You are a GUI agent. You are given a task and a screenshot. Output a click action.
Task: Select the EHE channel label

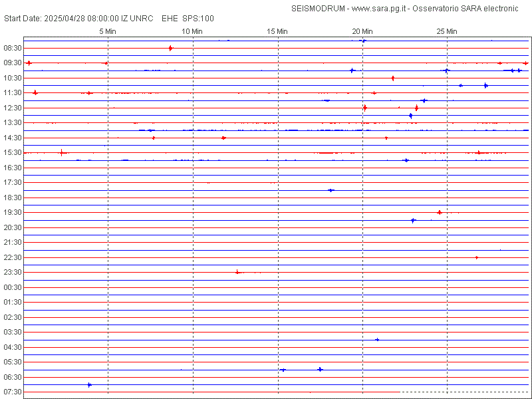170,19
